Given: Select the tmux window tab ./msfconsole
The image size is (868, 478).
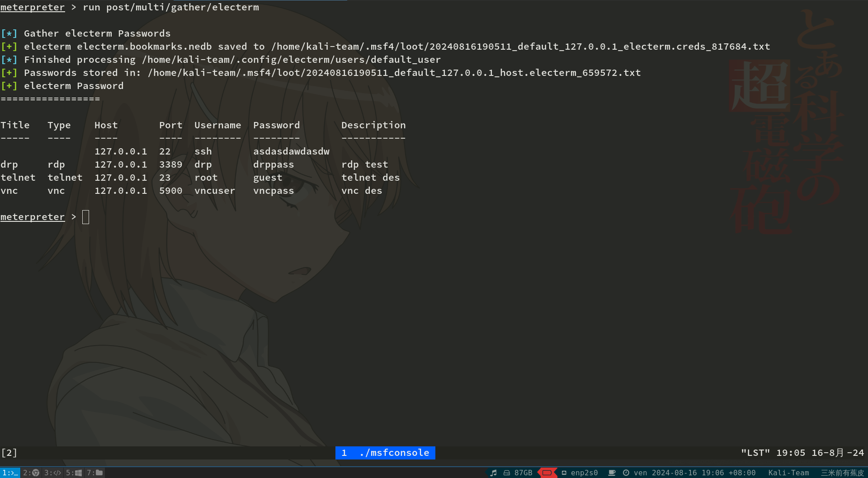Looking at the screenshot, I should point(385,453).
